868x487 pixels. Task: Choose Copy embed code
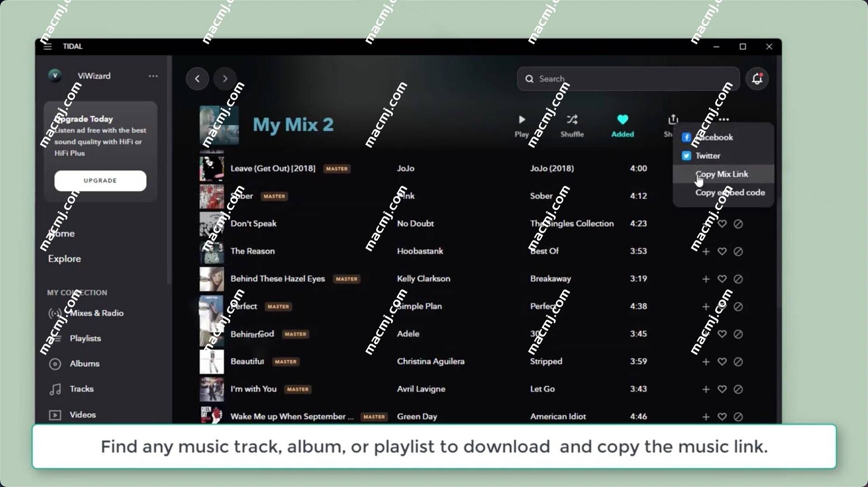723,193
